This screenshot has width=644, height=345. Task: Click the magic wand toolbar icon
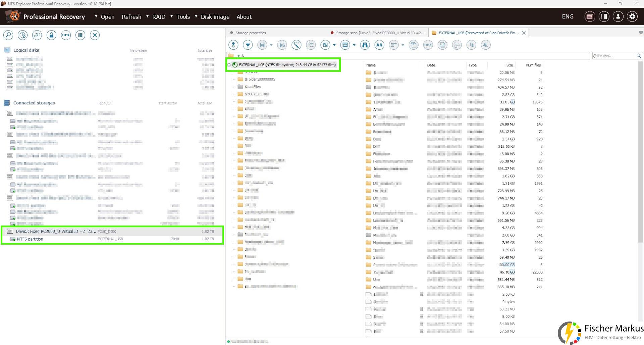tap(297, 45)
